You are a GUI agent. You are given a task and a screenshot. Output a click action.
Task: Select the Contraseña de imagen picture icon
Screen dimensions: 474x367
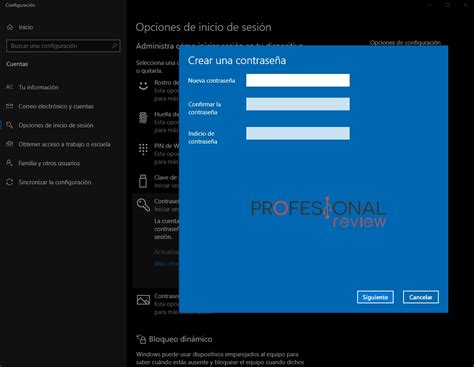point(143,300)
